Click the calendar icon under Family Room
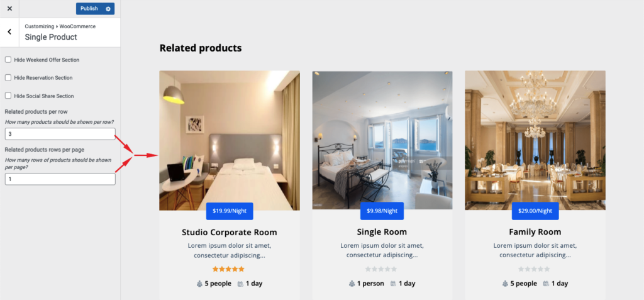Screen dimensions: 644x300 [546, 284]
